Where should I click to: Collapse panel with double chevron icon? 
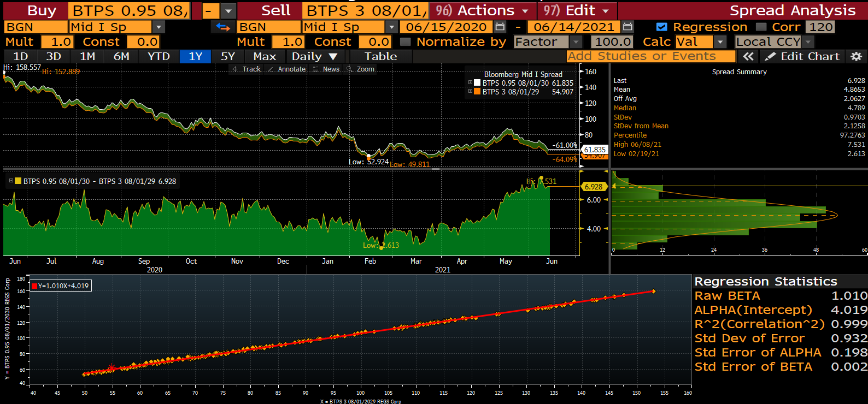[x=748, y=56]
